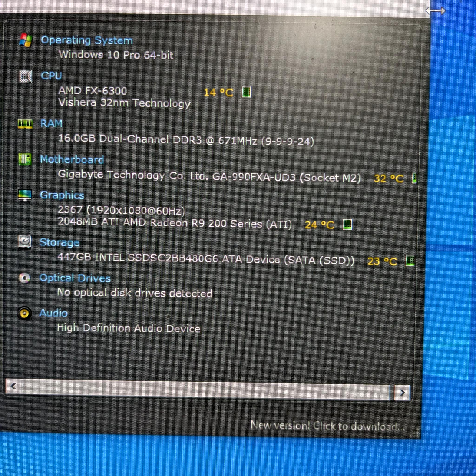
Task: Click the Optical Drives disc icon
Action: pyautogui.click(x=24, y=278)
